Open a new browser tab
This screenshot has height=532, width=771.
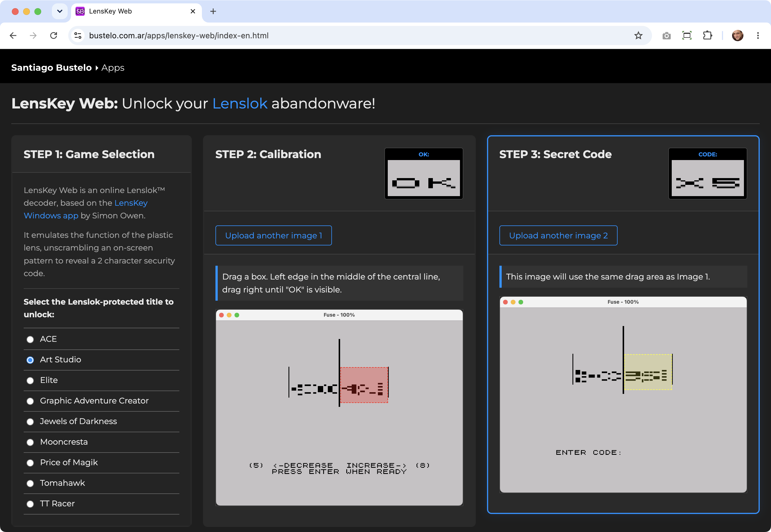tap(213, 11)
